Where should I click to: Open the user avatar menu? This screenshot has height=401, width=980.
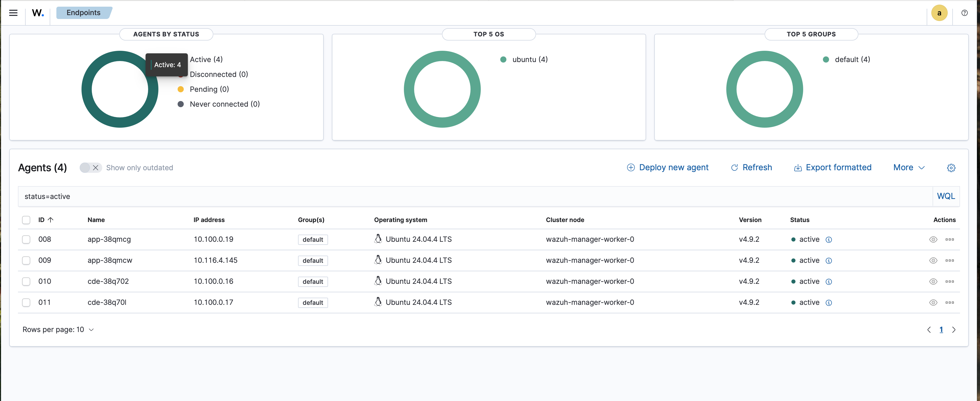pos(939,13)
